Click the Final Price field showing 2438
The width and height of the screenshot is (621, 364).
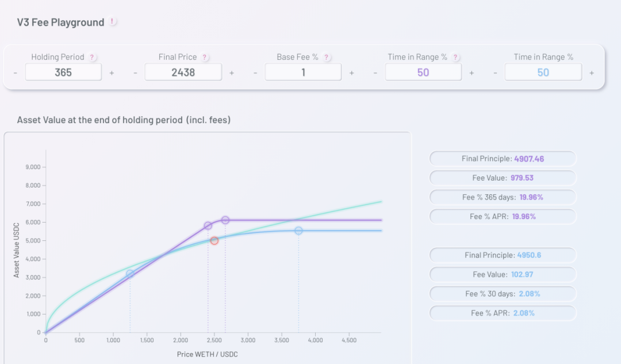183,72
